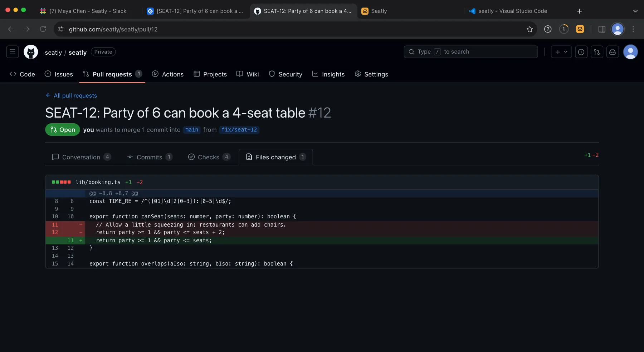The width and height of the screenshot is (644, 352).
Task: Click the canSeat function declaration line
Action: pos(322,217)
